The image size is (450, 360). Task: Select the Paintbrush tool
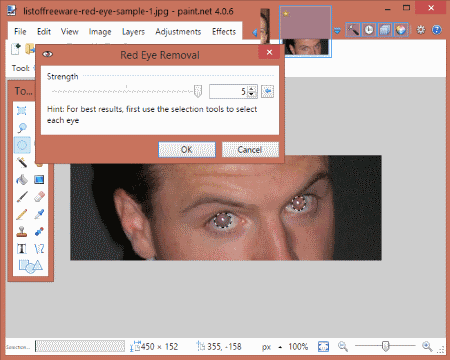[x=22, y=197]
